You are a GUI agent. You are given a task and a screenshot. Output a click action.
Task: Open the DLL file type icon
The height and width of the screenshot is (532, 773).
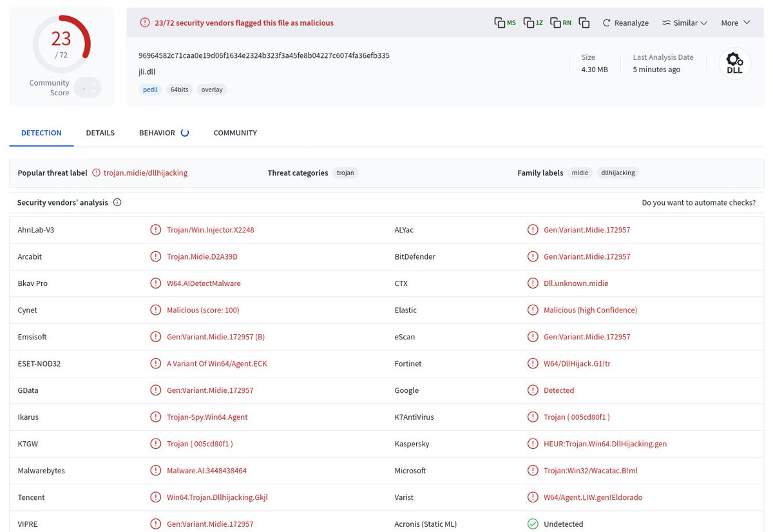pyautogui.click(x=734, y=63)
